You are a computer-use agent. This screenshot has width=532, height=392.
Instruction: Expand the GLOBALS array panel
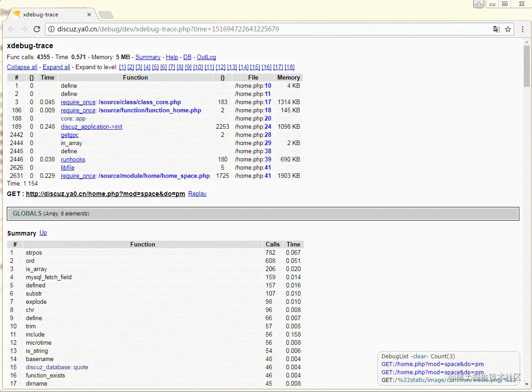click(x=263, y=213)
